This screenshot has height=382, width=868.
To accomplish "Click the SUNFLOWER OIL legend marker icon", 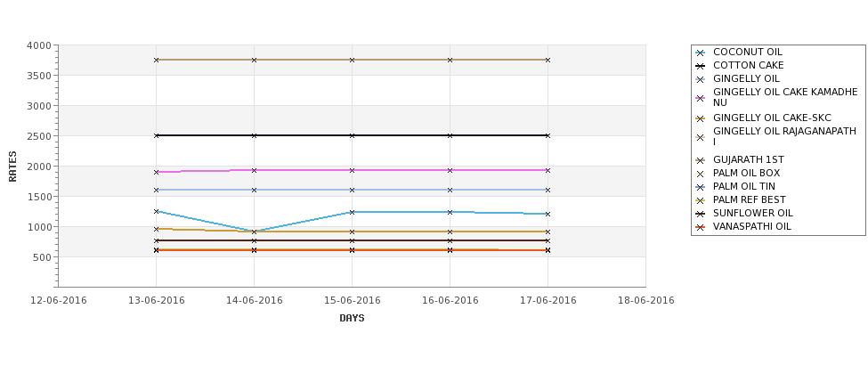I will [701, 214].
